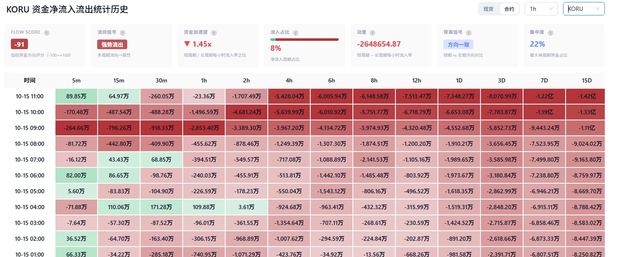This screenshot has height=257, width=644.
Task: Click the 方向一致 divergence badge
Action: pos(458,45)
